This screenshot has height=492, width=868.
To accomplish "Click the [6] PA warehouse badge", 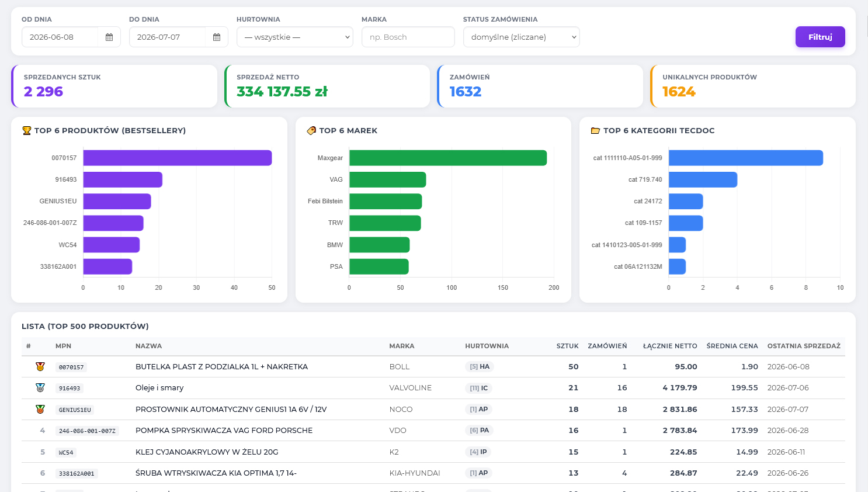I will coord(479,431).
